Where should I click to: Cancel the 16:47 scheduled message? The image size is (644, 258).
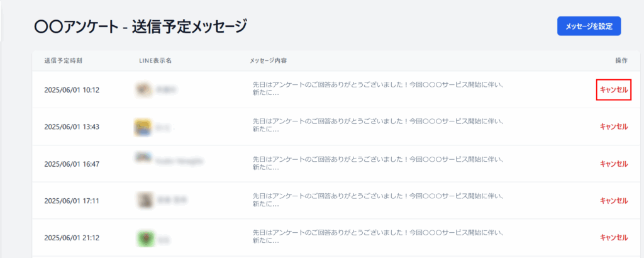[614, 164]
